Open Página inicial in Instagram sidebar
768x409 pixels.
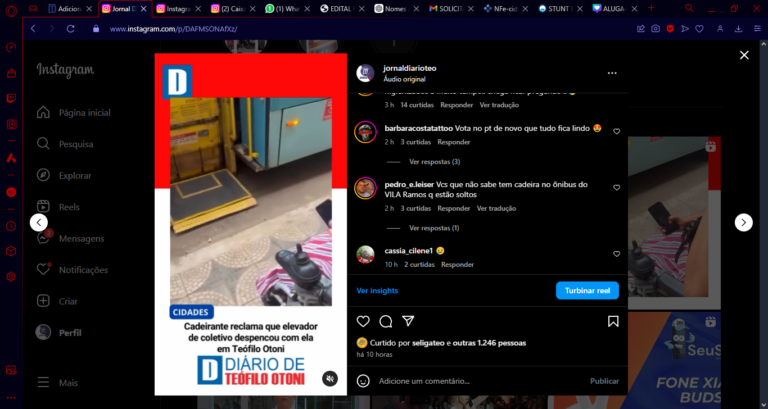point(73,113)
